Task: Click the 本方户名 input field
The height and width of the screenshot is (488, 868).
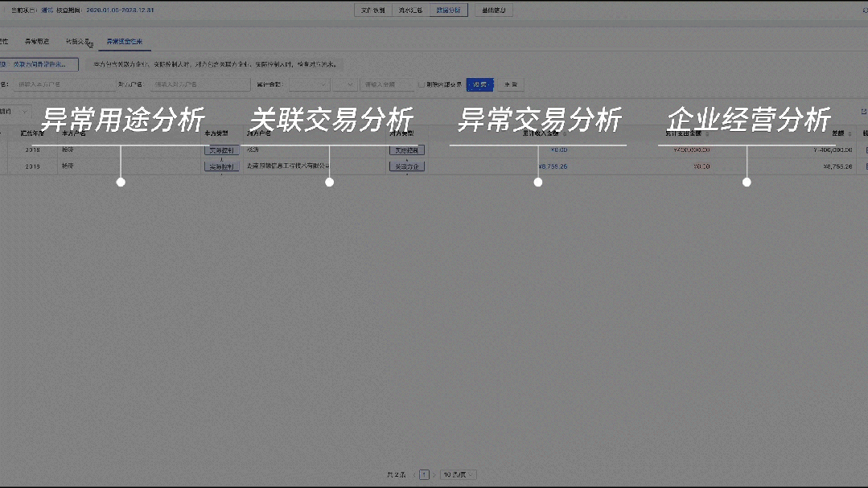Action: (64, 84)
